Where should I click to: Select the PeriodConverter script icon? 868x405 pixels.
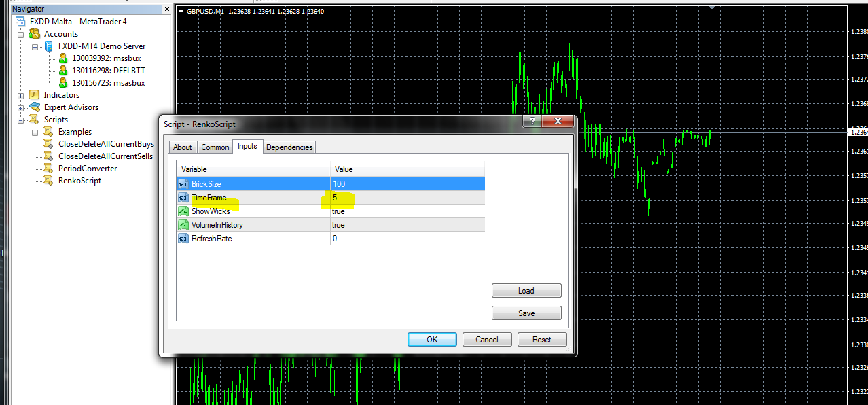(x=48, y=169)
